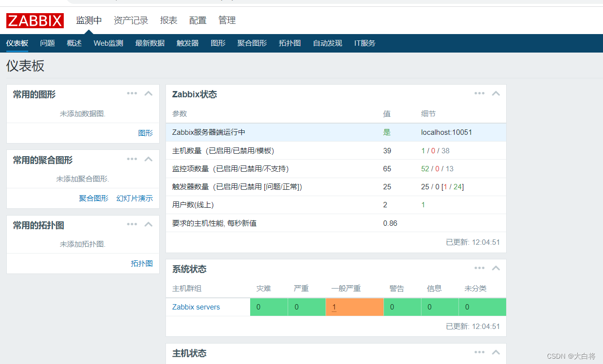603x364 pixels.
Task: Click the 用户数(线上) row label
Action: [193, 204]
